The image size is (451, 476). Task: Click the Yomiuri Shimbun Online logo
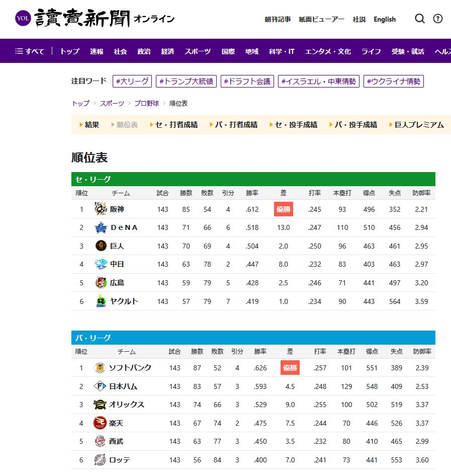coord(95,19)
